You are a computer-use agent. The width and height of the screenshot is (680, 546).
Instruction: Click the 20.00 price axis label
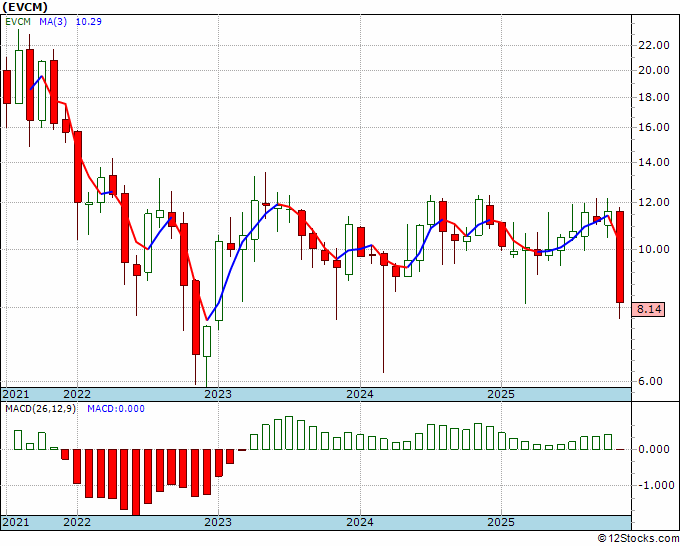654,70
